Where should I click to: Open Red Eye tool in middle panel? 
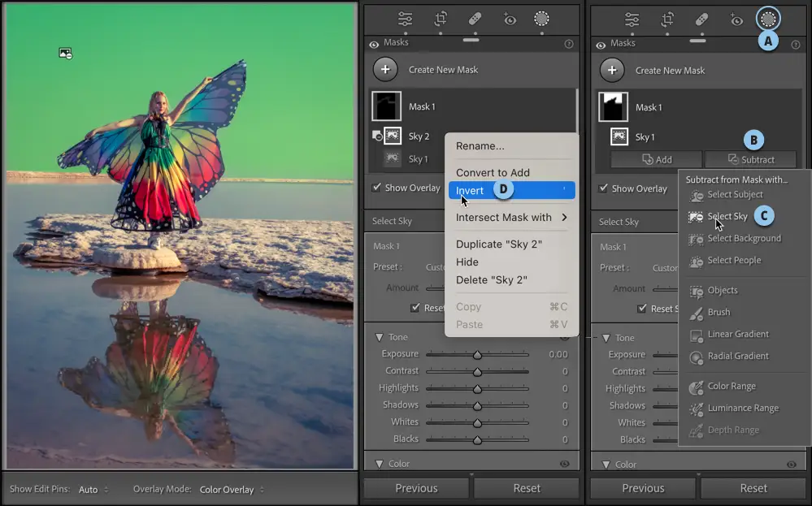[509, 19]
